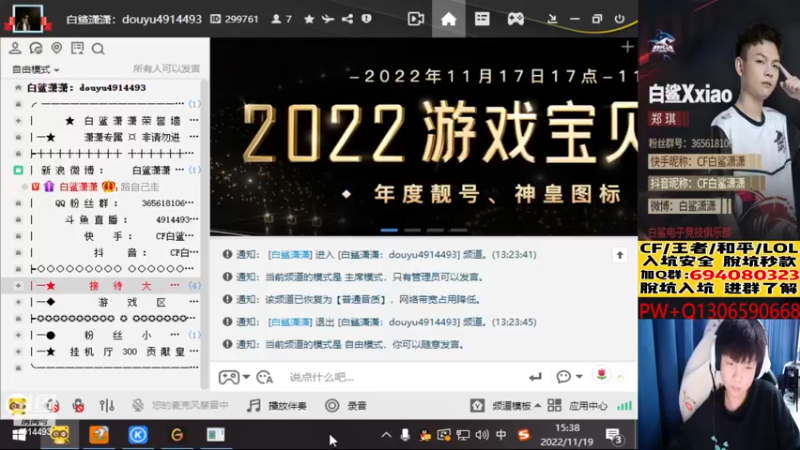Toggle the speaker mute icon
Image resolution: width=800 pixels, height=450 pixels.
tap(52, 406)
